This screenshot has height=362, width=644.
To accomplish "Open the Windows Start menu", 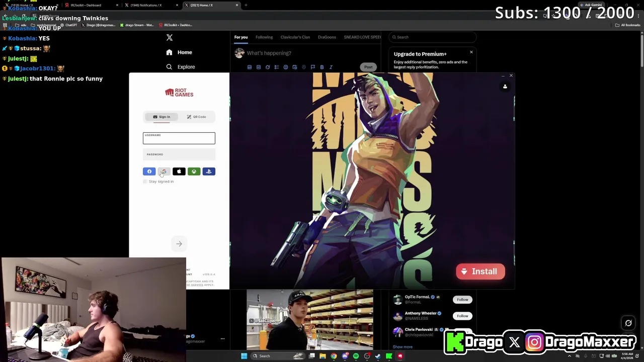I will click(x=244, y=356).
